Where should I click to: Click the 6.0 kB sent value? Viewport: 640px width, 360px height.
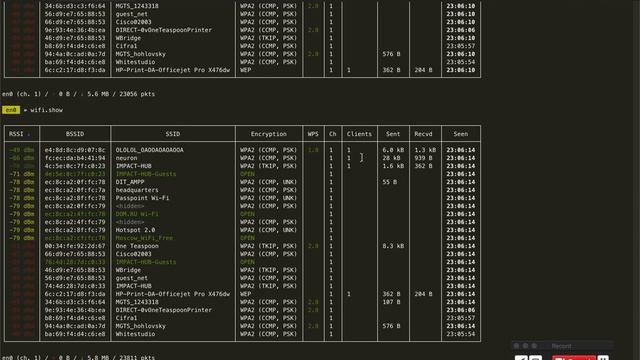tap(393, 150)
